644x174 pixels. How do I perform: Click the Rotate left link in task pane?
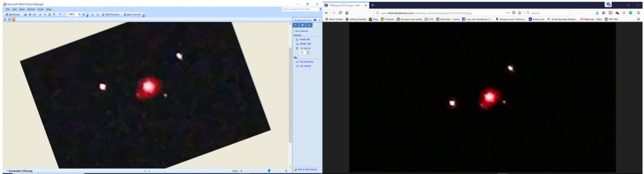[x=305, y=39]
